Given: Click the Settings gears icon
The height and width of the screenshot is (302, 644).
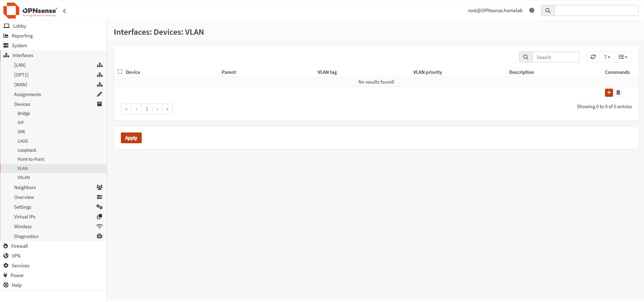Looking at the screenshot, I should coord(100,207).
